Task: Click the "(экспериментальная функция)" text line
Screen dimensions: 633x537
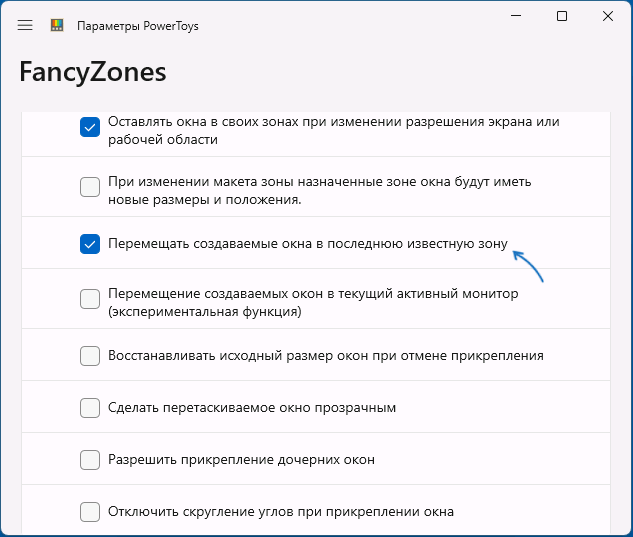Action: pyautogui.click(x=205, y=312)
